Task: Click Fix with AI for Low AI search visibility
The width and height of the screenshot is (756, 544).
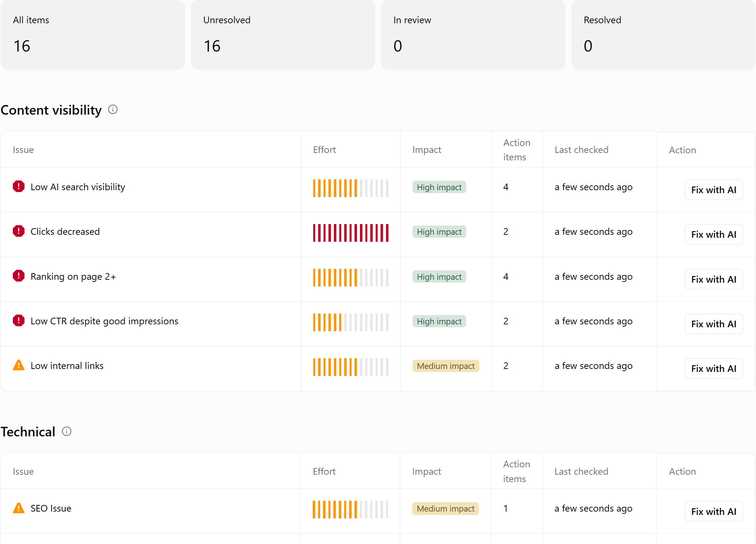Action: point(714,190)
